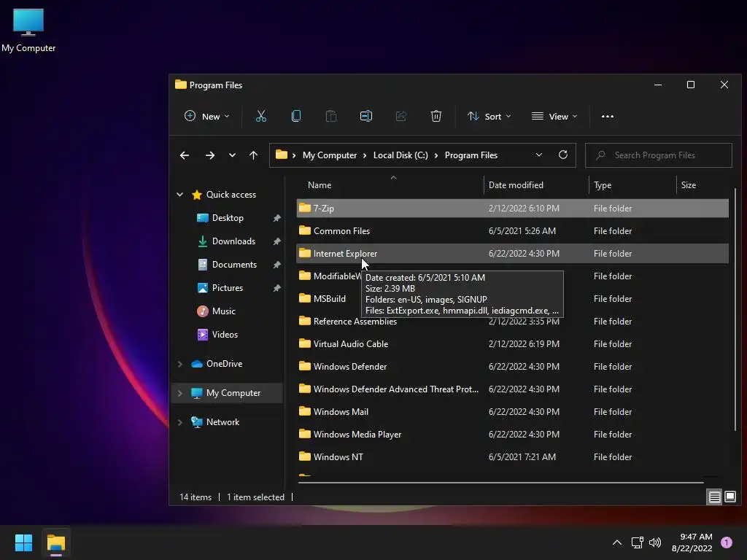Viewport: 747px width, 560px height.
Task: Unpin Documents using its pin icon
Action: pyautogui.click(x=276, y=265)
